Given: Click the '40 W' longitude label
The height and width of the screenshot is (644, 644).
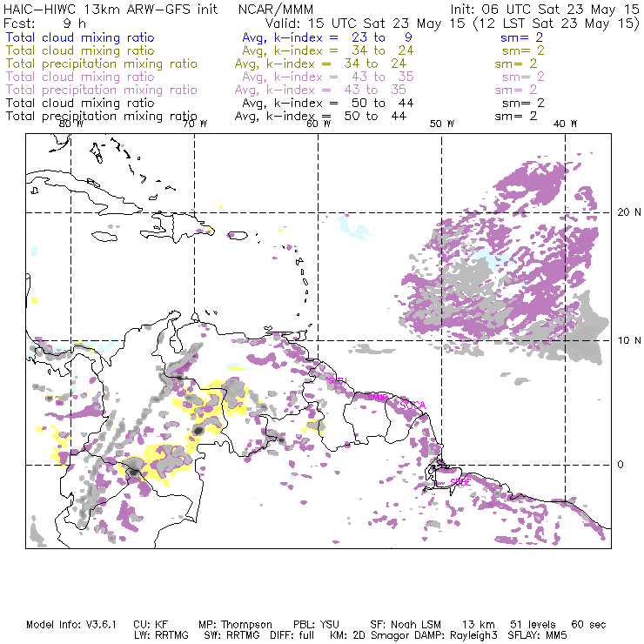Looking at the screenshot, I should pyautogui.click(x=565, y=124).
